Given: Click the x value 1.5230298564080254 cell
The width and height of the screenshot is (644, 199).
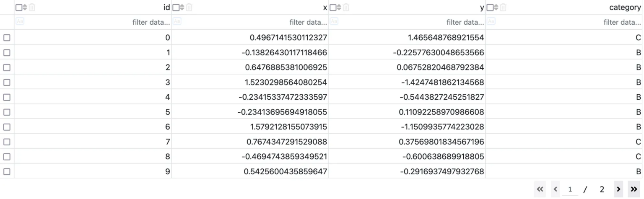Looking at the screenshot, I should point(250,83).
